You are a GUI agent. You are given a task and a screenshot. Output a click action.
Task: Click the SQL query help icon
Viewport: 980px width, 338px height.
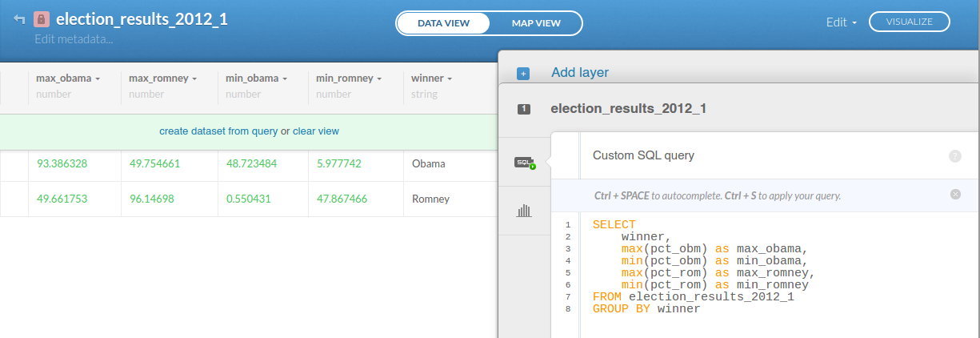(x=954, y=156)
